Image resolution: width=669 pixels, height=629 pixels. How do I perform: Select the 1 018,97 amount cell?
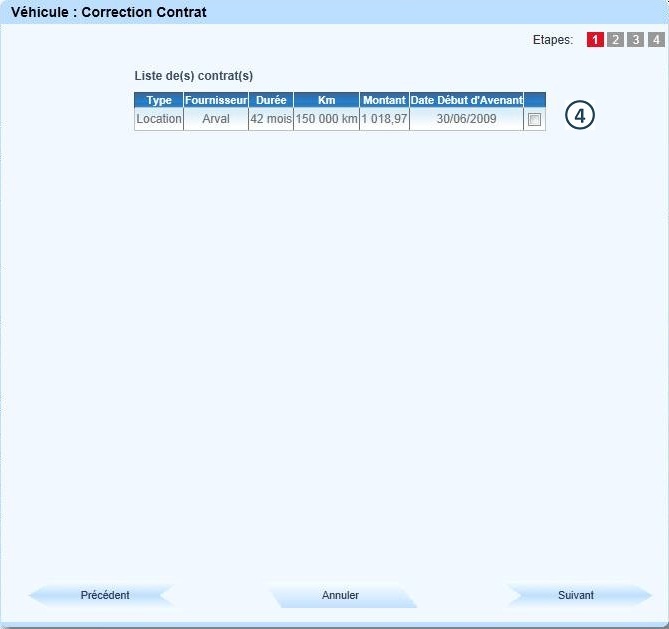(x=384, y=119)
